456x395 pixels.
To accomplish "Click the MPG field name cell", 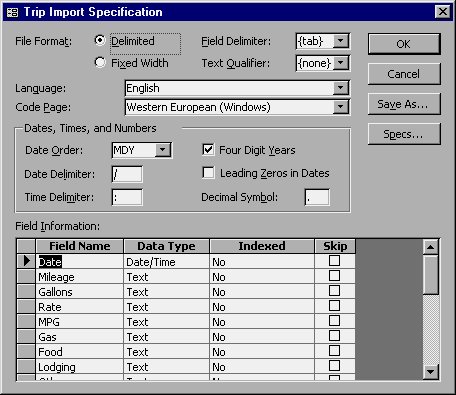I will 80,322.
